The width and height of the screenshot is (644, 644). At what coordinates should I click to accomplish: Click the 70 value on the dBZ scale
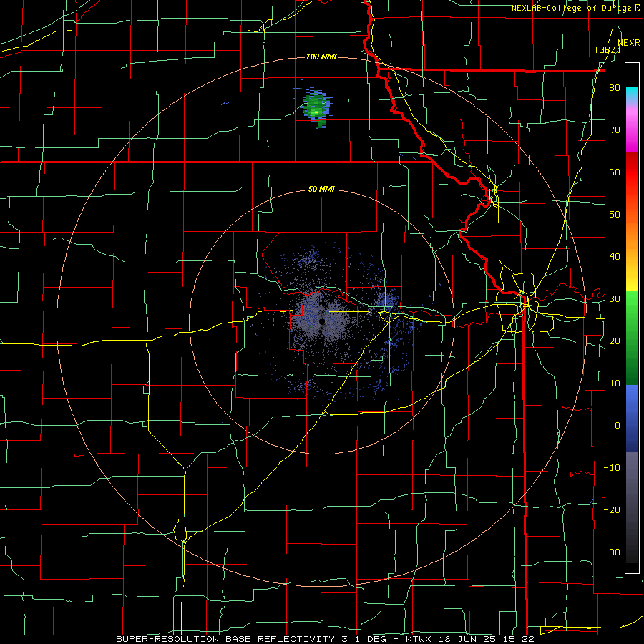click(615, 130)
